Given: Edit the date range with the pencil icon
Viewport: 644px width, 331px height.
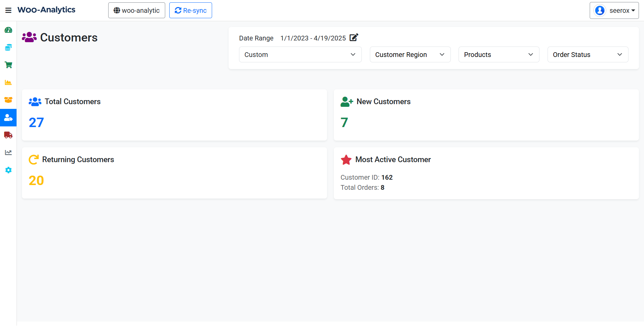Looking at the screenshot, I should [353, 38].
